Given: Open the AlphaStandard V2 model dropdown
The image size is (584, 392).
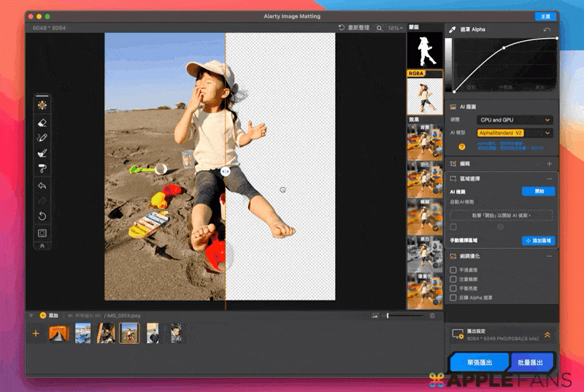Looking at the screenshot, I should pos(515,133).
